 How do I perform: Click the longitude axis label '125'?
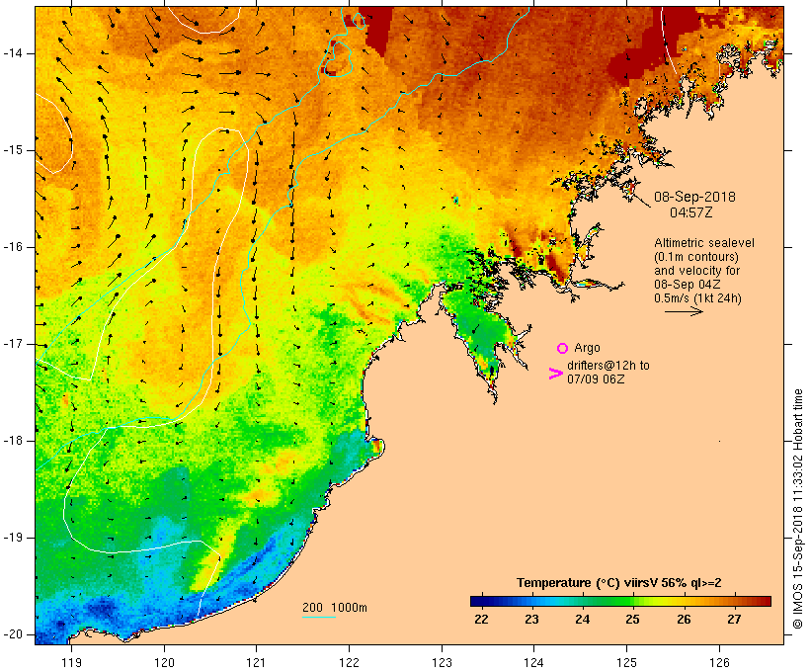(627, 662)
